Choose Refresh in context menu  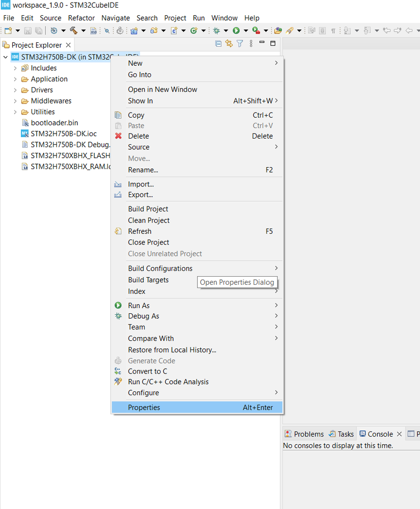point(197,231)
